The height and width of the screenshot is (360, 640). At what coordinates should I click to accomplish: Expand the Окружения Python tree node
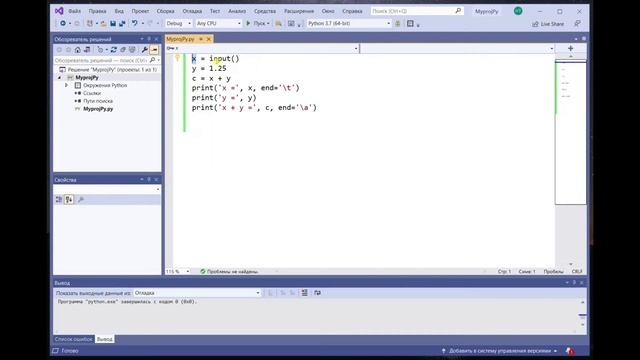[67, 85]
